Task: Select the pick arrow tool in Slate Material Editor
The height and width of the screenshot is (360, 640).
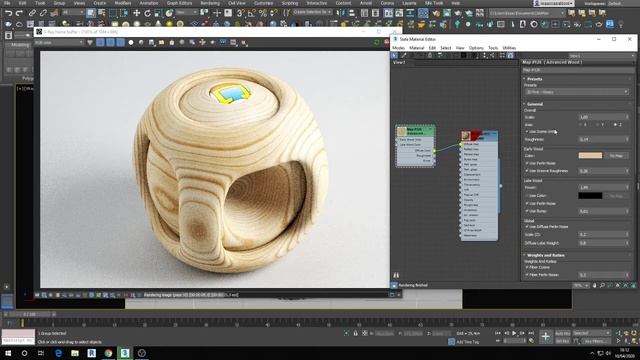Action: pyautogui.click(x=394, y=55)
